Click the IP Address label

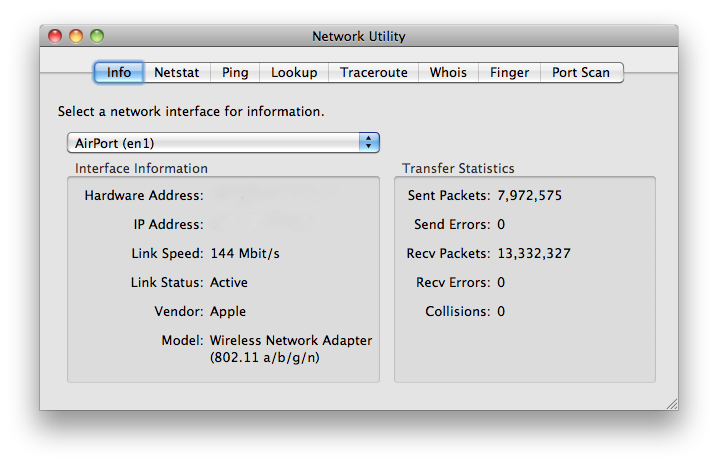[x=169, y=224]
